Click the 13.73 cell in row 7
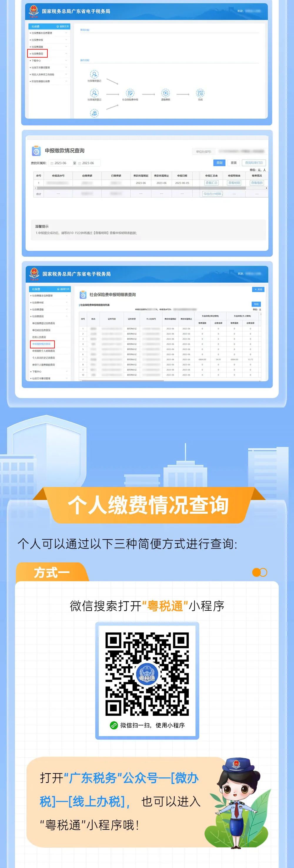 click(250, 360)
